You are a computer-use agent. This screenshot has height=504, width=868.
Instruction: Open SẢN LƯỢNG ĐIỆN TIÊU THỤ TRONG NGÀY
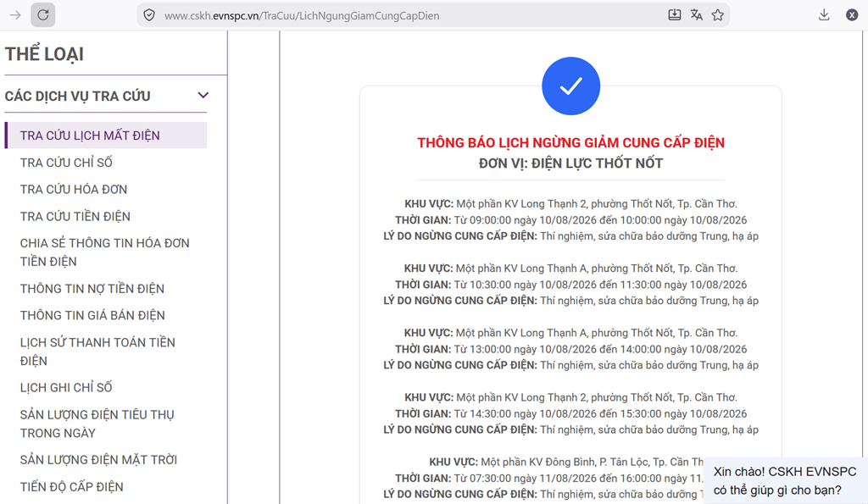(x=97, y=424)
